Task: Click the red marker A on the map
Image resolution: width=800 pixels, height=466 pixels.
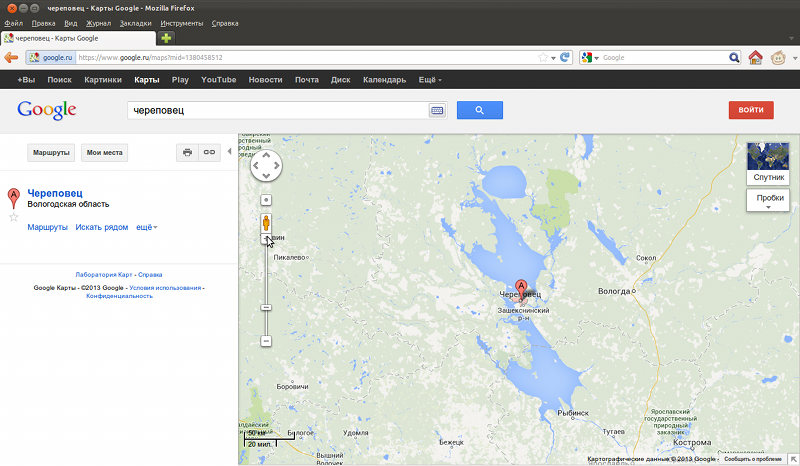Action: click(520, 289)
